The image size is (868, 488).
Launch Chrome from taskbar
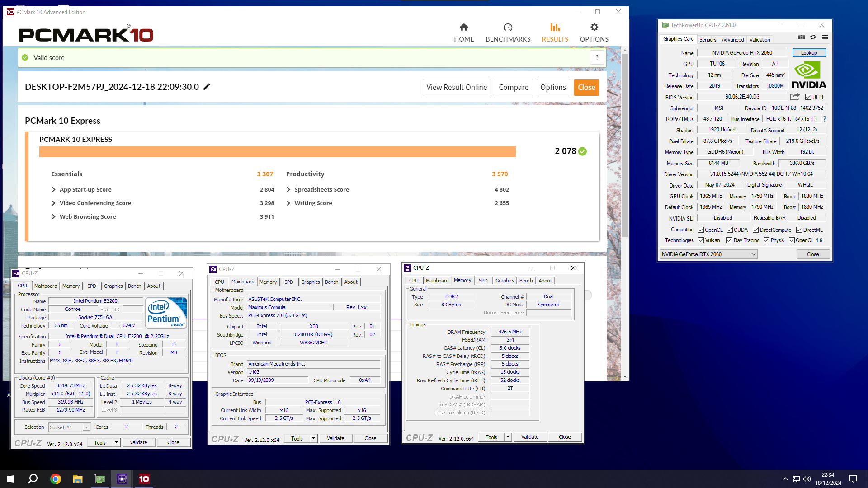pyautogui.click(x=56, y=479)
